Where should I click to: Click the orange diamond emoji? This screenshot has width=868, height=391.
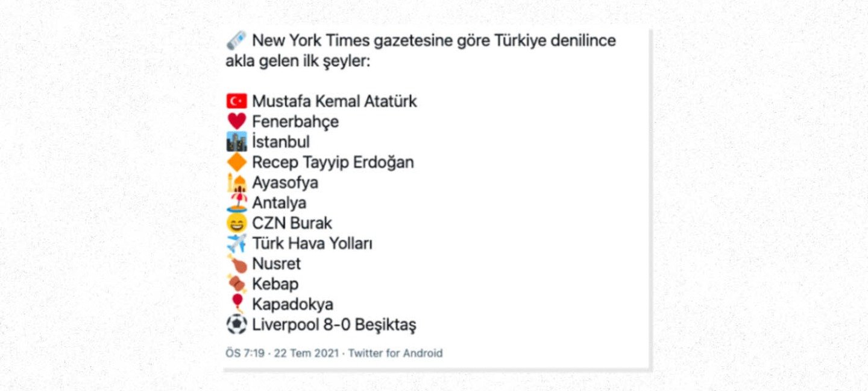236,162
